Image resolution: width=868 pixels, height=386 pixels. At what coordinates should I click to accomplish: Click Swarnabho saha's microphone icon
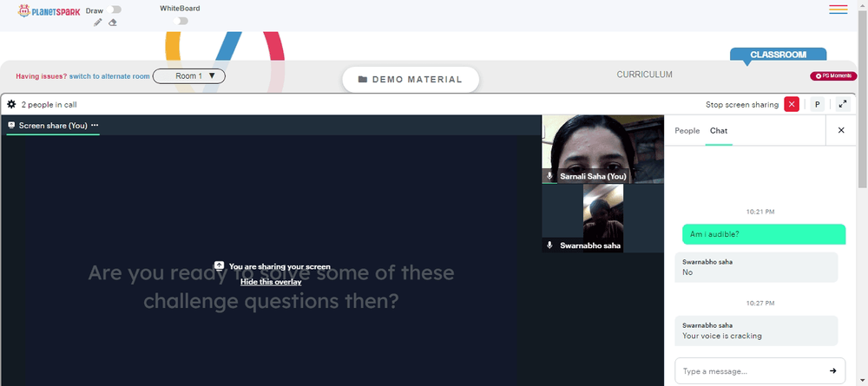coord(549,245)
